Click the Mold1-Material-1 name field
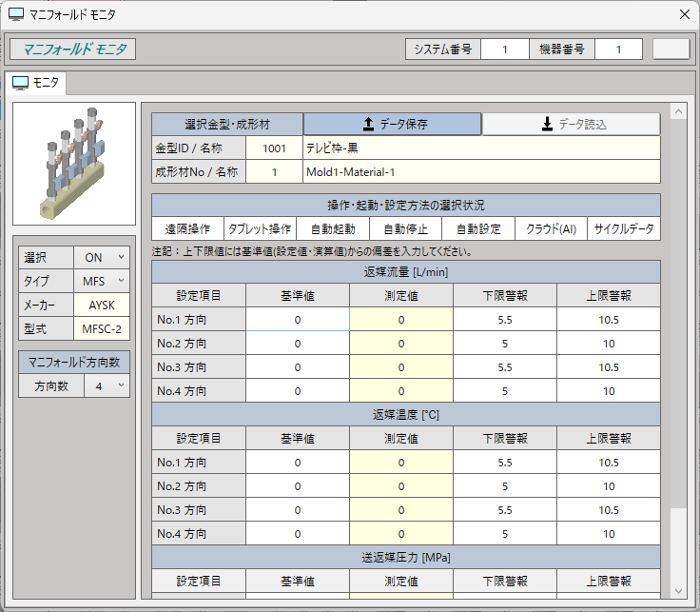This screenshot has width=700, height=612. pyautogui.click(x=481, y=172)
